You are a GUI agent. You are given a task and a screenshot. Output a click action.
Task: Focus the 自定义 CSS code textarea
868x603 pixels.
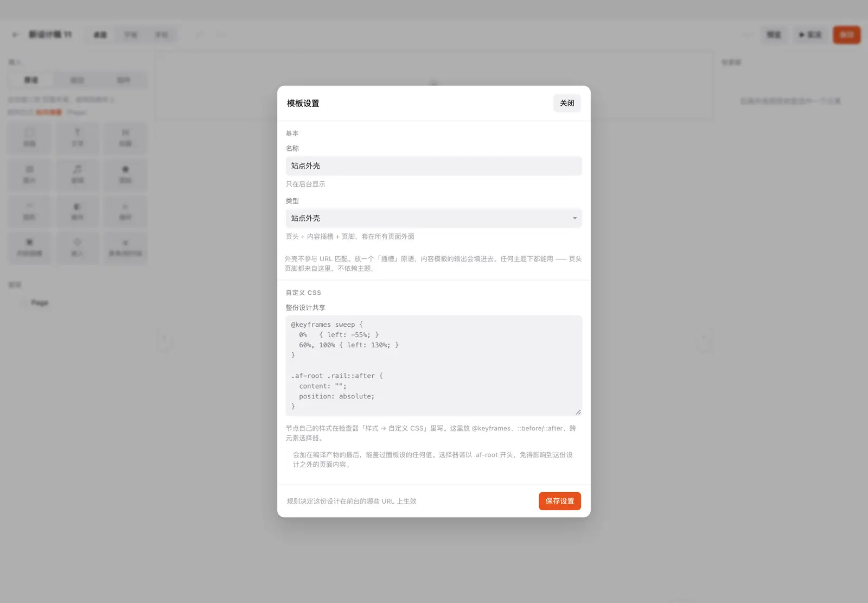tap(433, 366)
